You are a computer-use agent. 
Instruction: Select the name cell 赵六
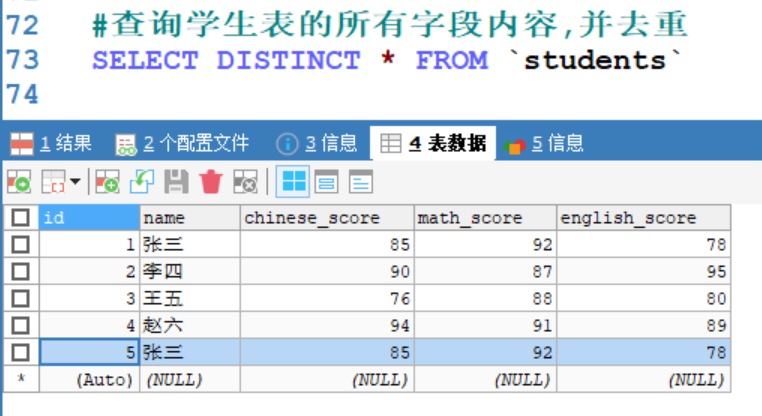pyautogui.click(x=190, y=326)
